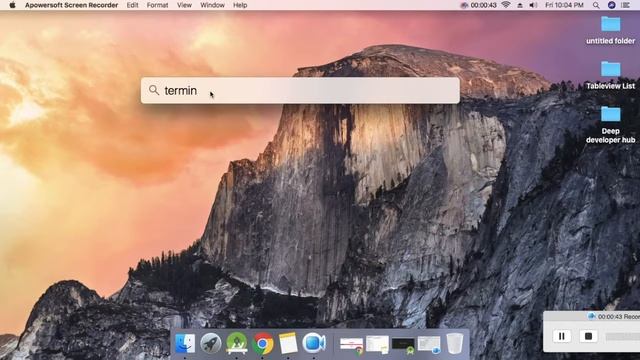Viewport: 640px width, 360px height.
Task: Click the Spotlight search field containing termin
Action: (300, 90)
